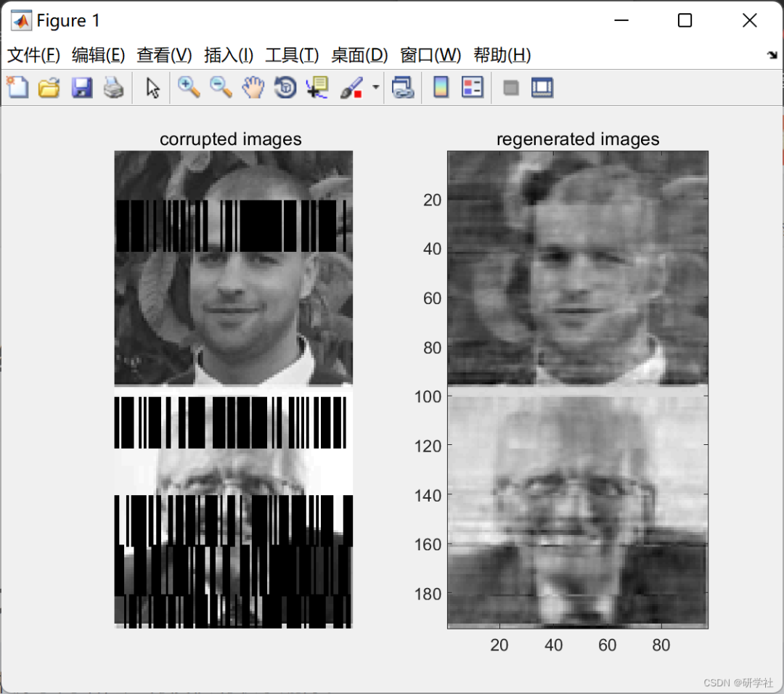The height and width of the screenshot is (694, 784).
Task: Click the Show Plot Tools icon
Action: pyautogui.click(x=542, y=88)
